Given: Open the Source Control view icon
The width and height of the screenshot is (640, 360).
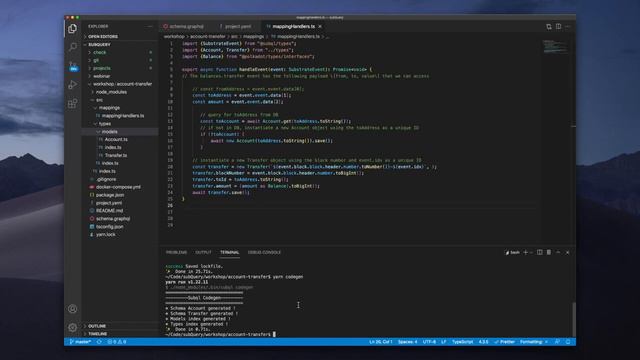Looking at the screenshot, I should pos(73,66).
